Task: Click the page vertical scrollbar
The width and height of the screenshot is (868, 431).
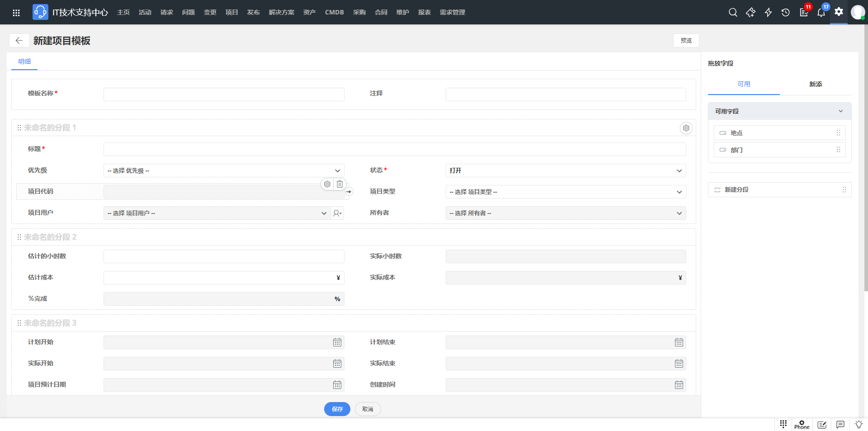Action: tap(866, 158)
